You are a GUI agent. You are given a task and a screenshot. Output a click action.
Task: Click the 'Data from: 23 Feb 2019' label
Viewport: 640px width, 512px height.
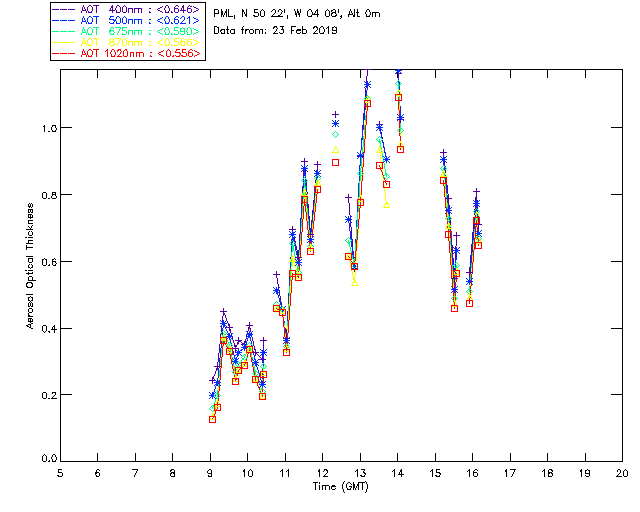[276, 31]
